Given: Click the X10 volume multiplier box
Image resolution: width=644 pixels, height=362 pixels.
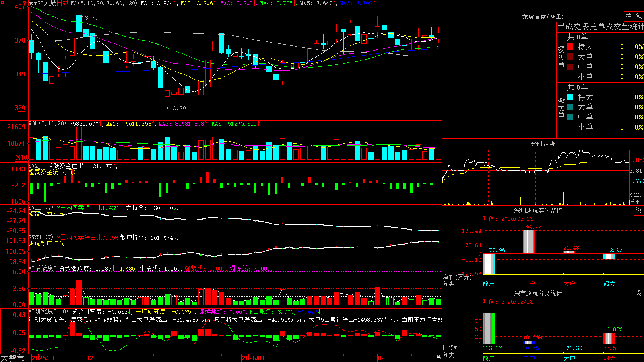Looking at the screenshot, I should point(21,157).
